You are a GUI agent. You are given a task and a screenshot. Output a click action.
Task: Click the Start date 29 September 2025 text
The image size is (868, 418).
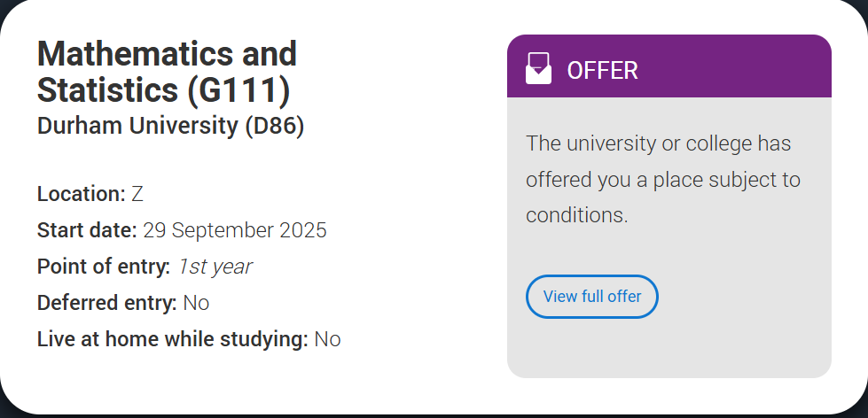pos(182,230)
